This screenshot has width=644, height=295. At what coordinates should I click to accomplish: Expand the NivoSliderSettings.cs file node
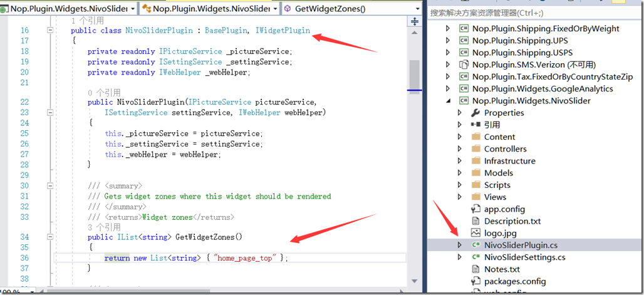(460, 257)
